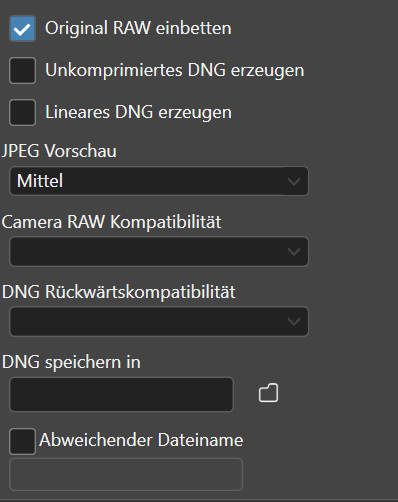Viewport: 398px width, 502px height.
Task: Click the Camera RAW Kompatibilität heading
Action: 111,222
